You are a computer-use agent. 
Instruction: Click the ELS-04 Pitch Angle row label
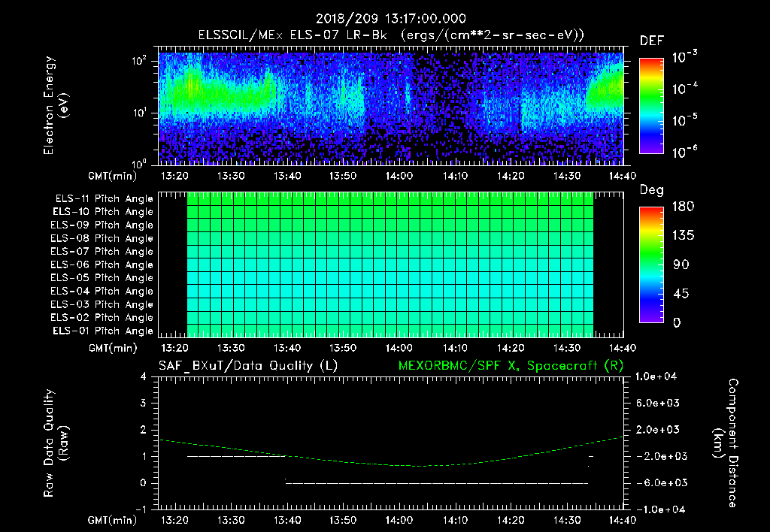[102, 291]
